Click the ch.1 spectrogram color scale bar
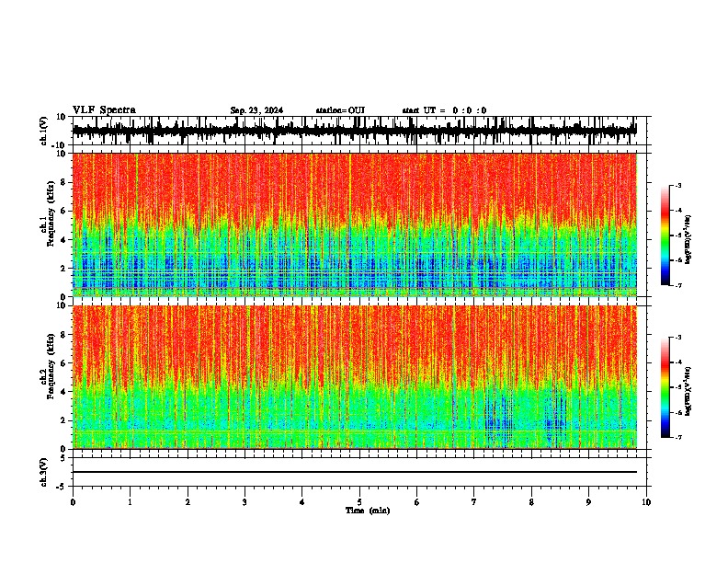Image resolution: width=728 pixels, height=563 pixels. click(x=665, y=236)
